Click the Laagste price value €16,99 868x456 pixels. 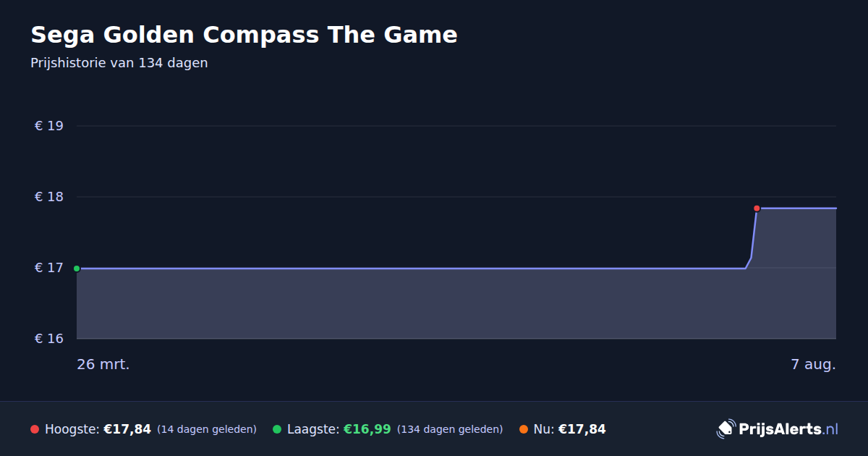[367, 429]
